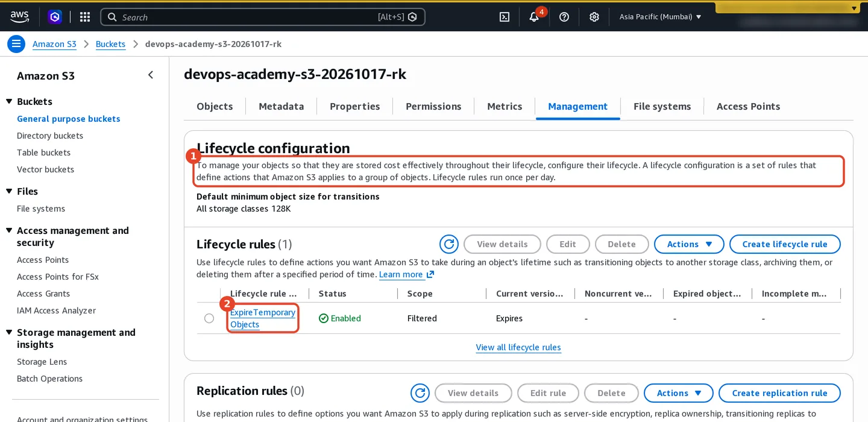Open the services grid menu icon
The height and width of the screenshot is (422, 868).
click(85, 17)
